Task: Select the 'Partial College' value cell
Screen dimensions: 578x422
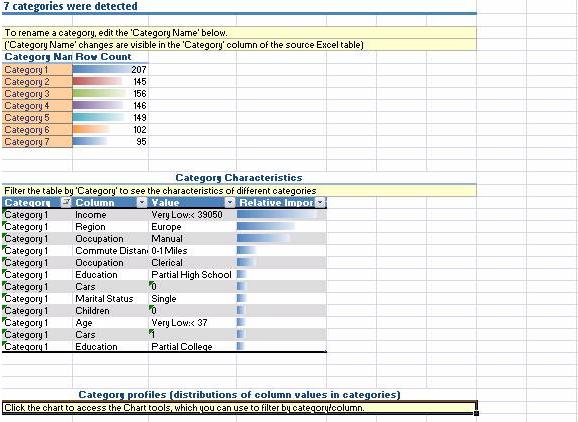Action: 192,346
